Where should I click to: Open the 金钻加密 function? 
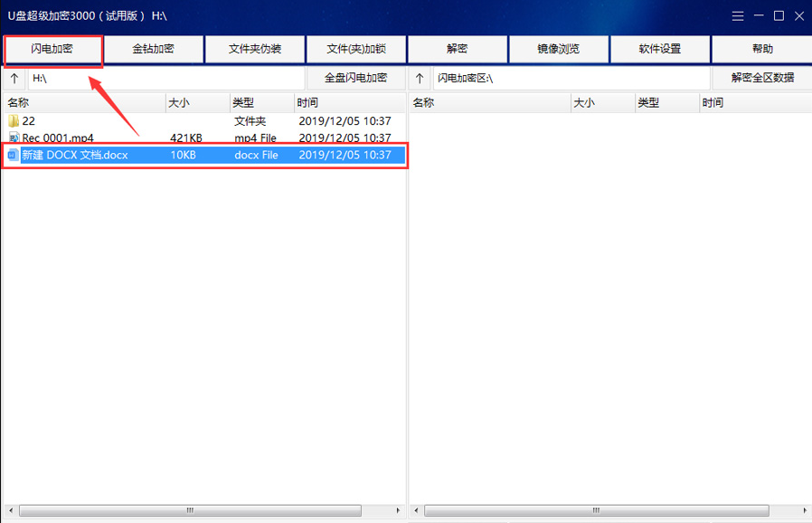(153, 49)
